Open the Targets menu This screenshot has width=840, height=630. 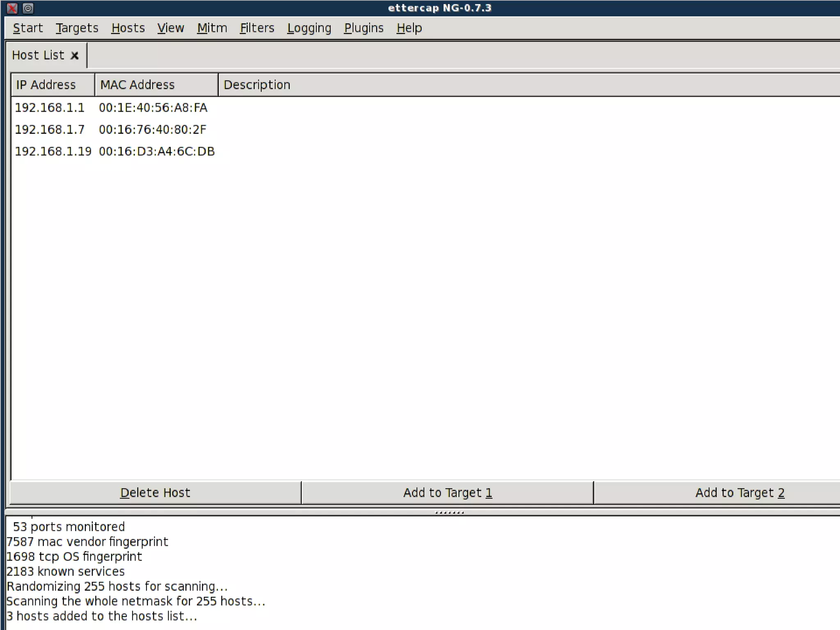pyautogui.click(x=77, y=28)
